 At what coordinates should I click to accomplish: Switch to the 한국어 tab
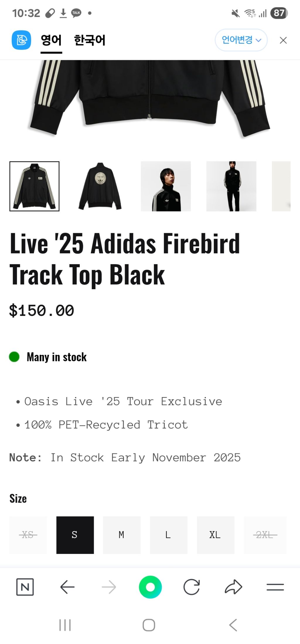[x=89, y=40]
